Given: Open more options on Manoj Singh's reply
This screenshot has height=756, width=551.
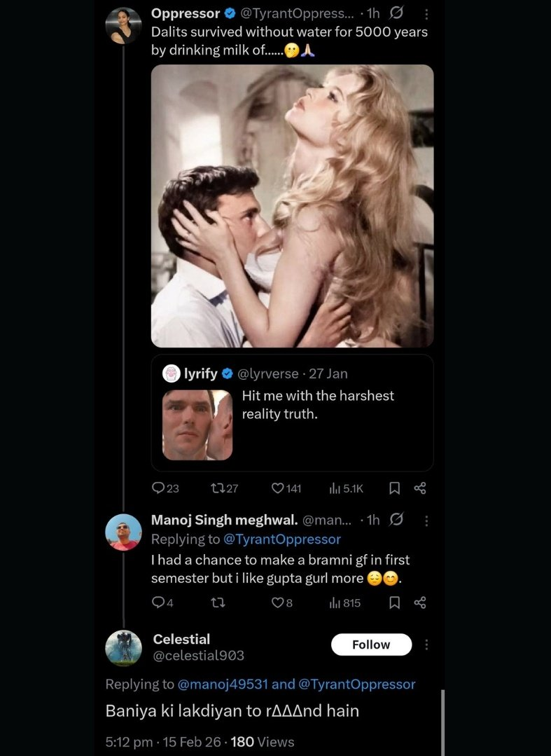Looking at the screenshot, I should click(x=426, y=520).
